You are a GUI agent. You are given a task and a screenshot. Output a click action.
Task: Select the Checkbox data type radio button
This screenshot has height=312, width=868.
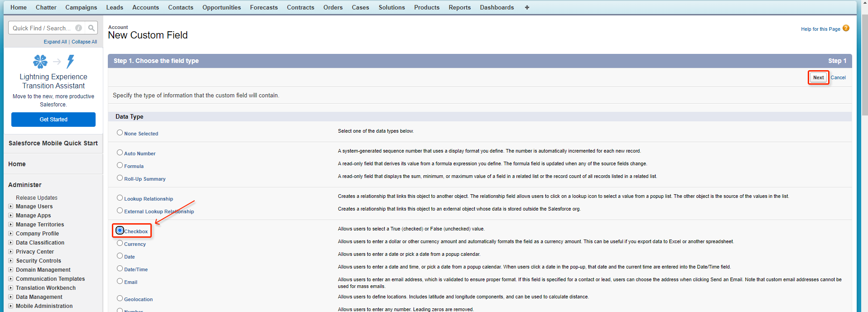(120, 230)
